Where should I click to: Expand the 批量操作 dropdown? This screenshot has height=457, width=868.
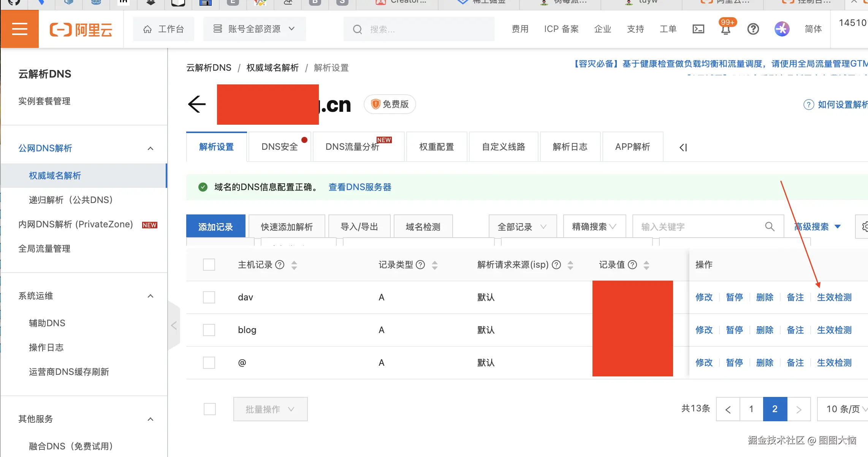coord(270,409)
